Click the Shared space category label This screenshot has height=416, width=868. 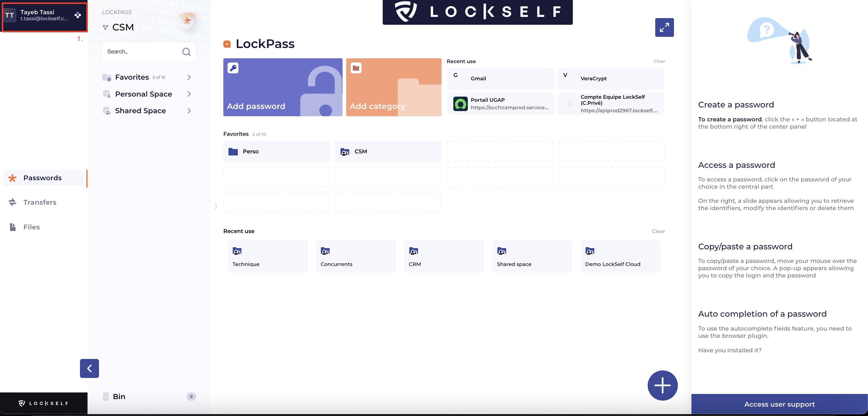514,264
